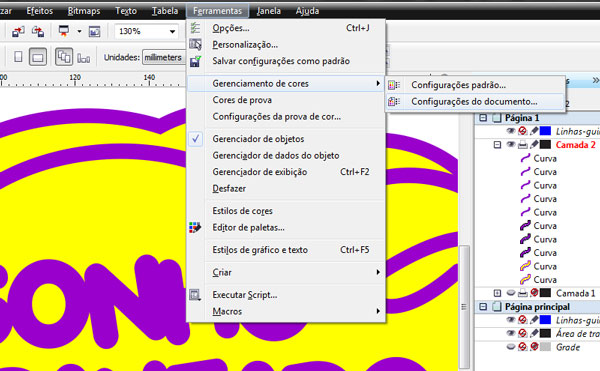Toggle eye on Página principal Linhas-guia
The height and width of the screenshot is (371, 600).
pos(511,320)
